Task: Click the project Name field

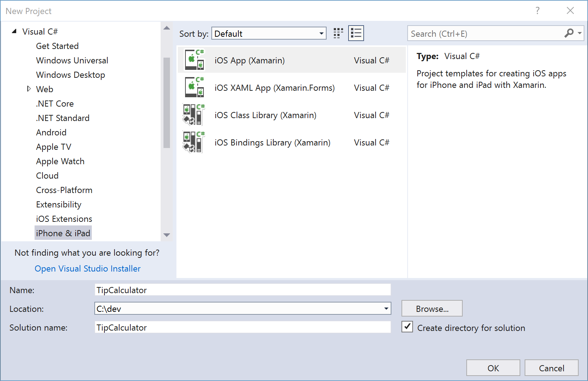Action: tap(243, 290)
